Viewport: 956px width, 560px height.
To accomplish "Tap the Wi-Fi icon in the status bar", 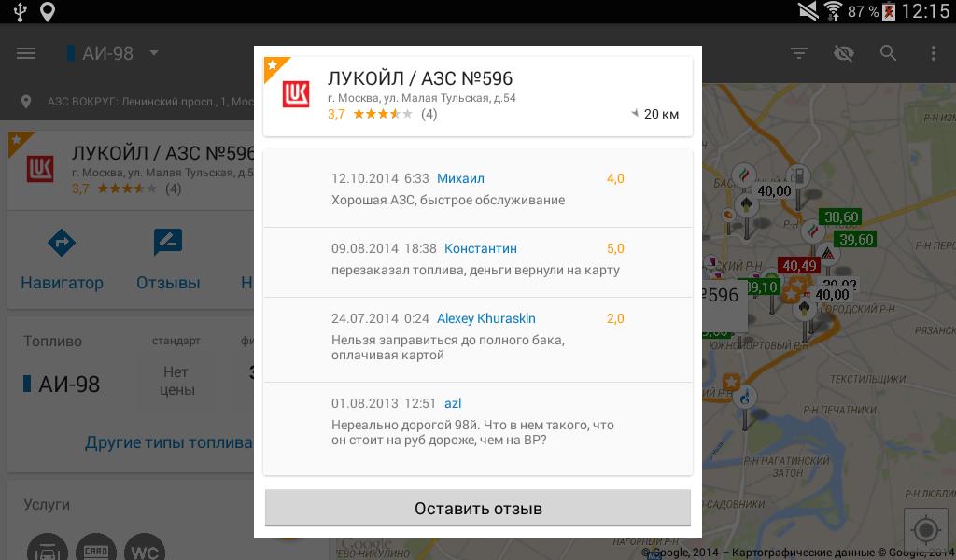I will (x=833, y=11).
